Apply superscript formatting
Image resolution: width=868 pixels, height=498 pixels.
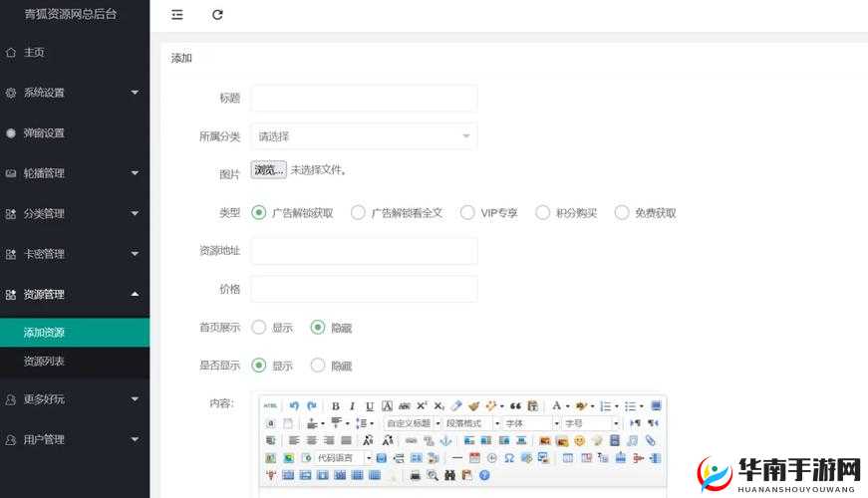click(x=422, y=406)
